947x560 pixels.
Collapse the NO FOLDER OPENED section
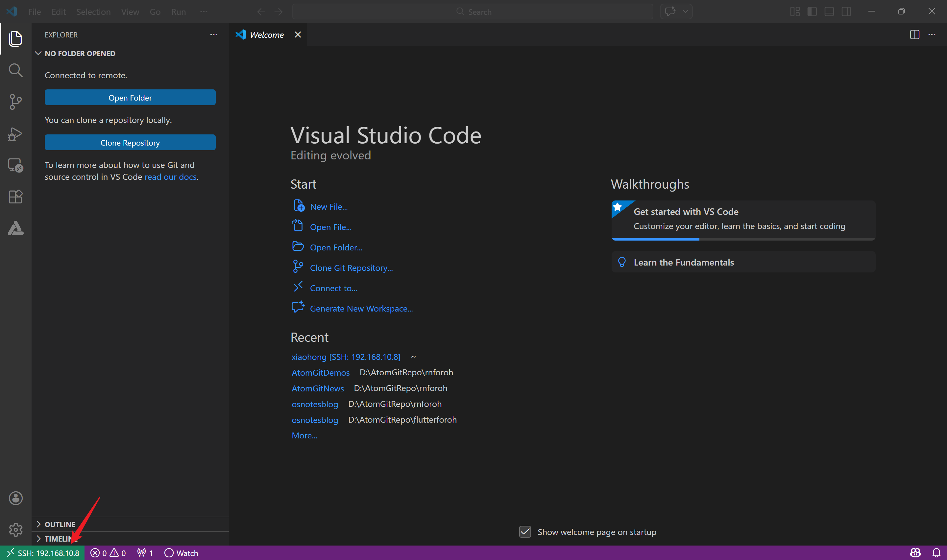[x=130, y=54]
